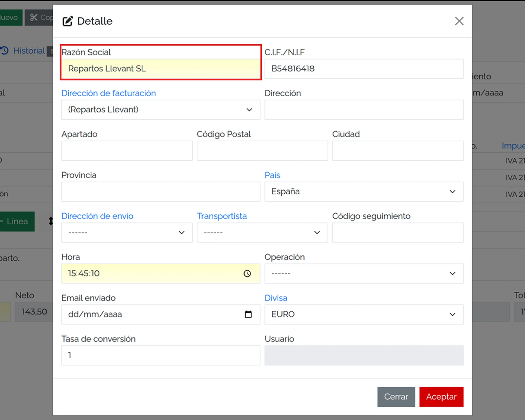This screenshot has width=525, height=420.
Task: Open the Operación dropdown
Action: pyautogui.click(x=364, y=273)
